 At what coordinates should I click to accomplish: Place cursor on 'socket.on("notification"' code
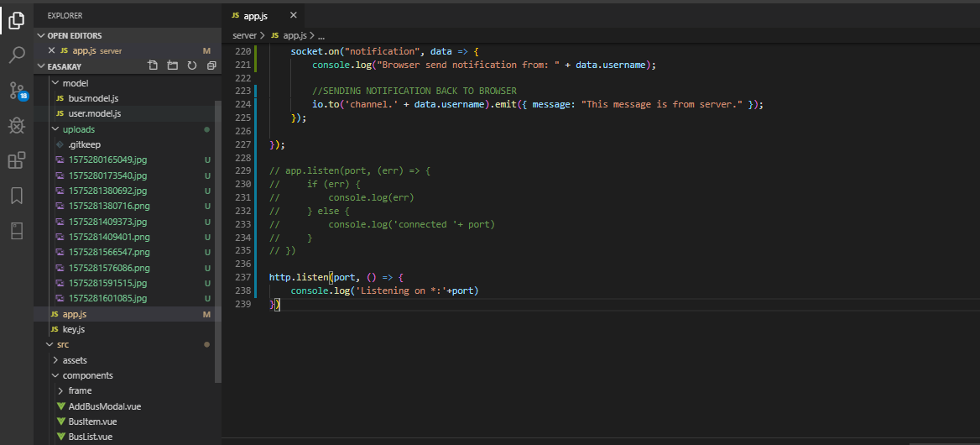pyautogui.click(x=354, y=51)
